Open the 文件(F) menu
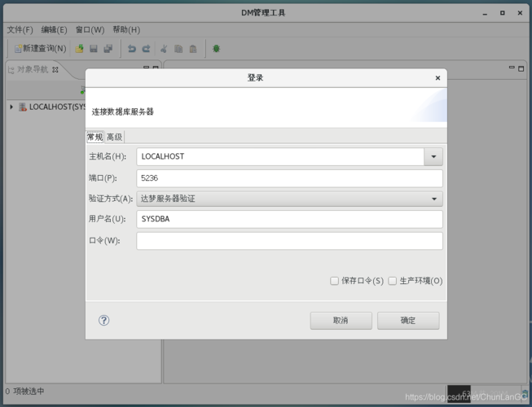The width and height of the screenshot is (532, 407). [20, 30]
